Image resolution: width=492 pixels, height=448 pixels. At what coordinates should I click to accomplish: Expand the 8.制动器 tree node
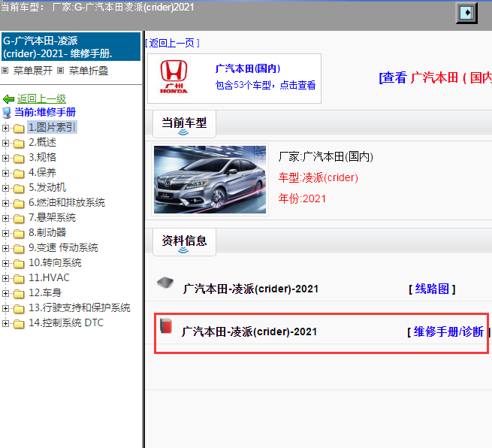tap(5, 233)
